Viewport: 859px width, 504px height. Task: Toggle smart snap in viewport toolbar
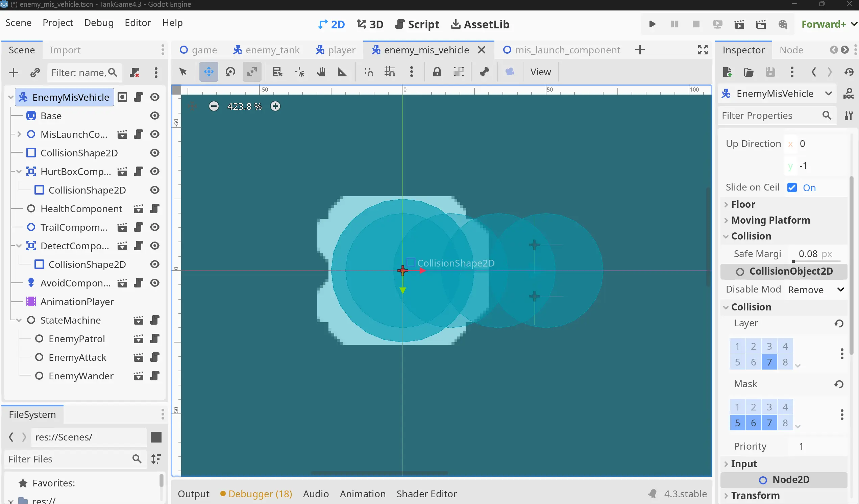(x=368, y=72)
